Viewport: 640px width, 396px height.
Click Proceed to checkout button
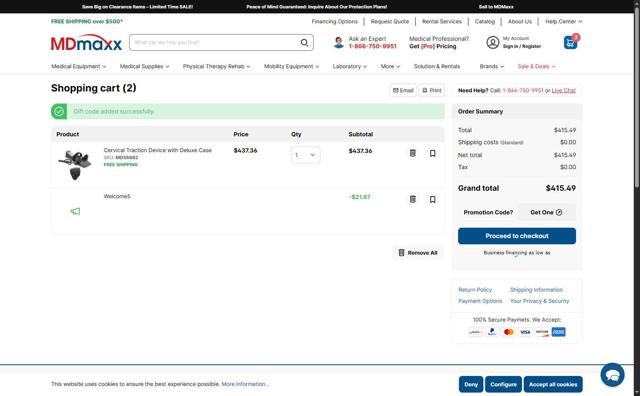[x=517, y=236]
